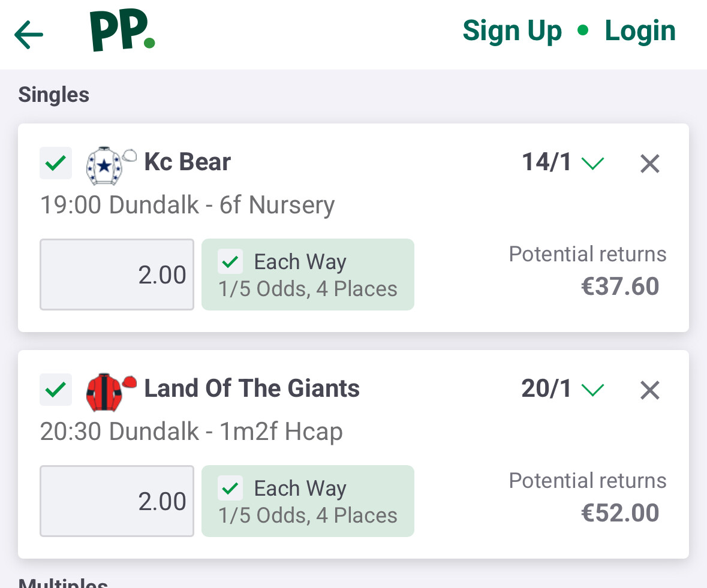Uncheck the Land Of The Giants checkbox

56,390
